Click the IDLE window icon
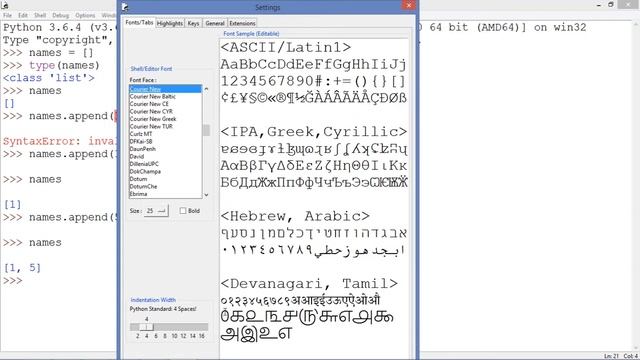Image resolution: width=640 pixels, height=360 pixels. [5, 5]
